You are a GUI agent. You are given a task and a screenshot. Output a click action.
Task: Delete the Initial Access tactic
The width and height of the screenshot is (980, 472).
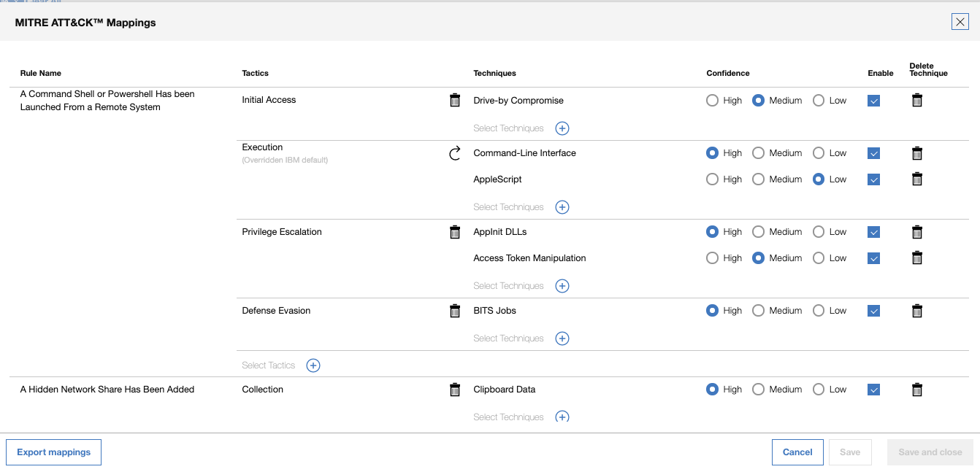coord(455,101)
